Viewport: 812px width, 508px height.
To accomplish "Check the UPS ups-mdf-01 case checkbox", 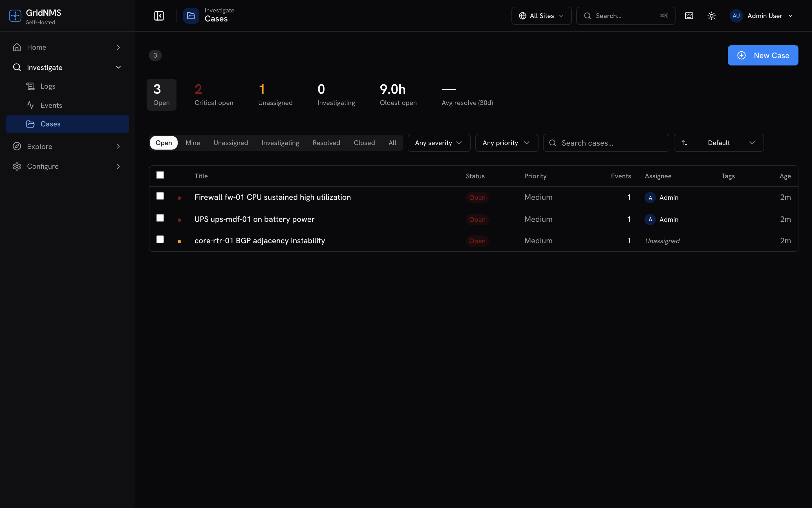I will 160,218.
